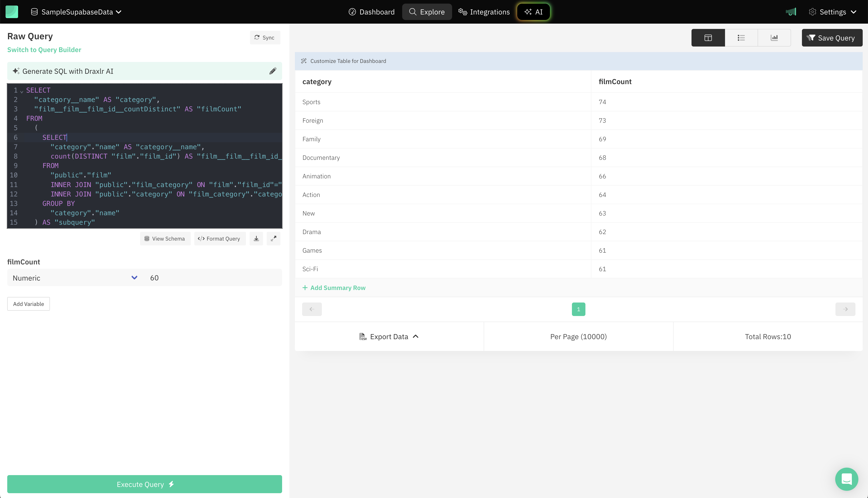Click the Family category cell
This screenshot has width=868, height=498.
pyautogui.click(x=443, y=139)
